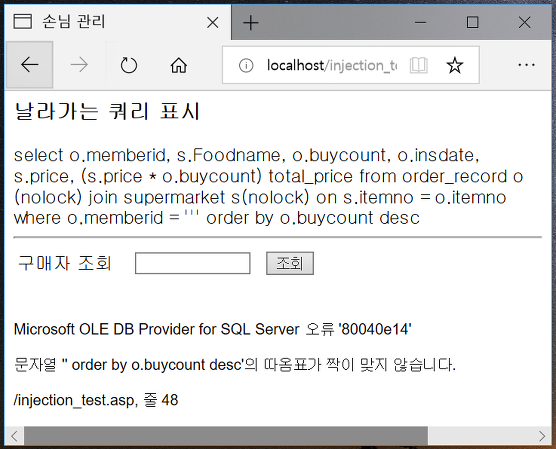556x449 pixels.
Task: Close the browser window
Action: pos(524,23)
